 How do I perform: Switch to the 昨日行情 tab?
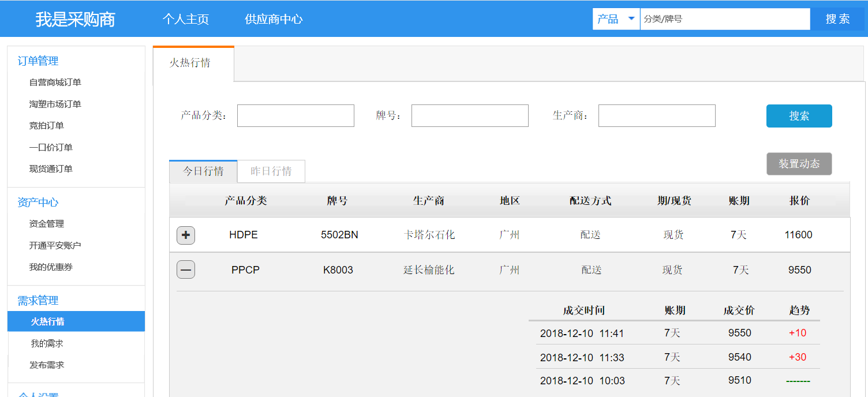271,171
